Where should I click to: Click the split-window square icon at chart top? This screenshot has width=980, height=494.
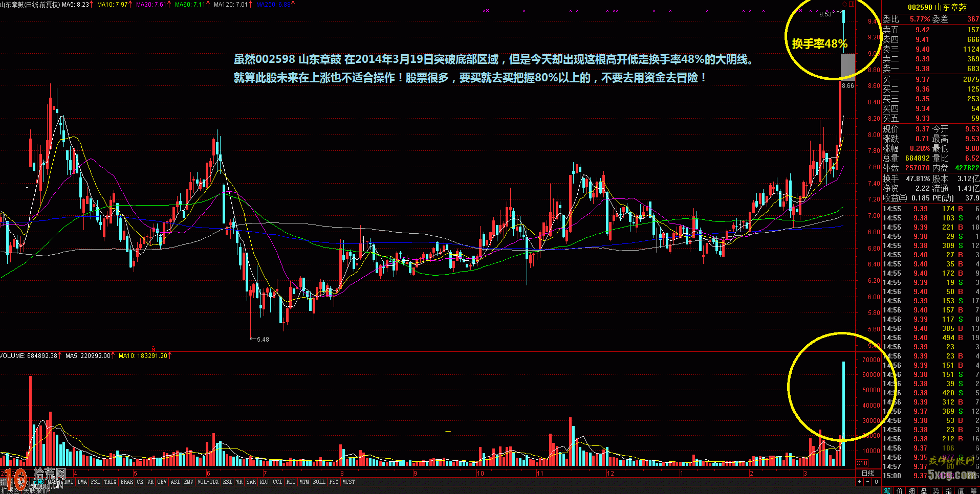(852, 4)
